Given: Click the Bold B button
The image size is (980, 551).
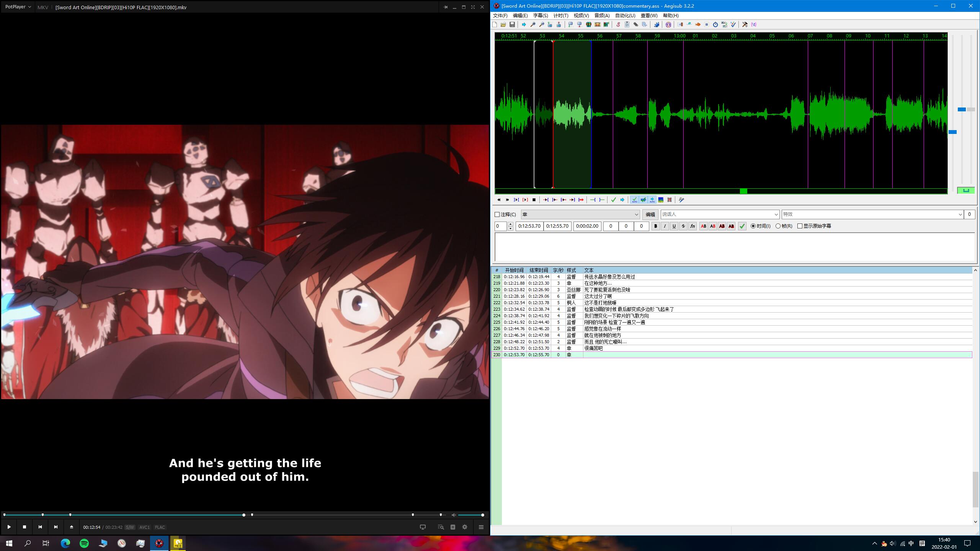Looking at the screenshot, I should 656,226.
